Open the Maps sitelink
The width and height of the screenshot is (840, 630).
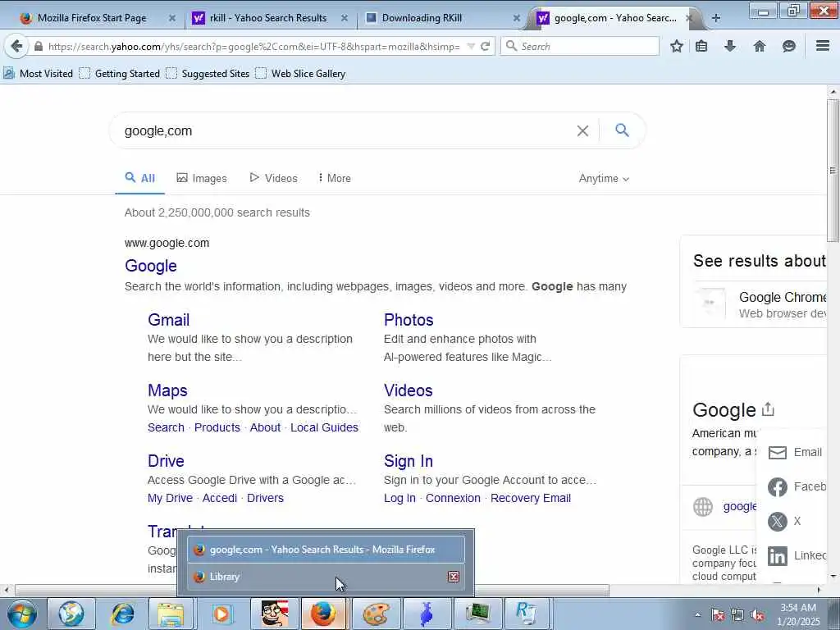point(167,390)
